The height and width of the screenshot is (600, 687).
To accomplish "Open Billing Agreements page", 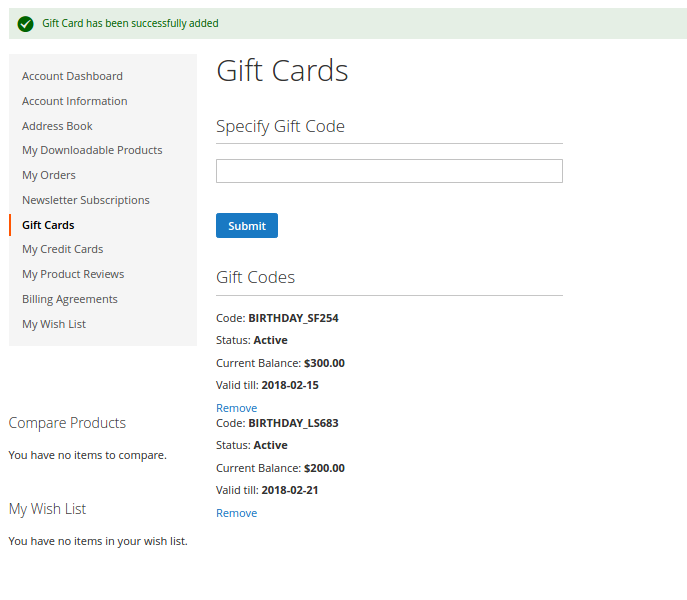I will tap(70, 299).
